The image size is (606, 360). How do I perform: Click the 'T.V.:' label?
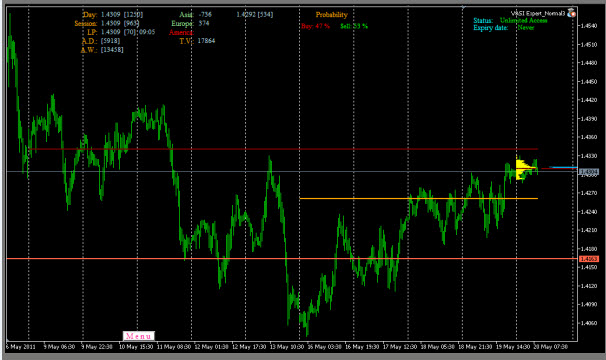[186, 41]
